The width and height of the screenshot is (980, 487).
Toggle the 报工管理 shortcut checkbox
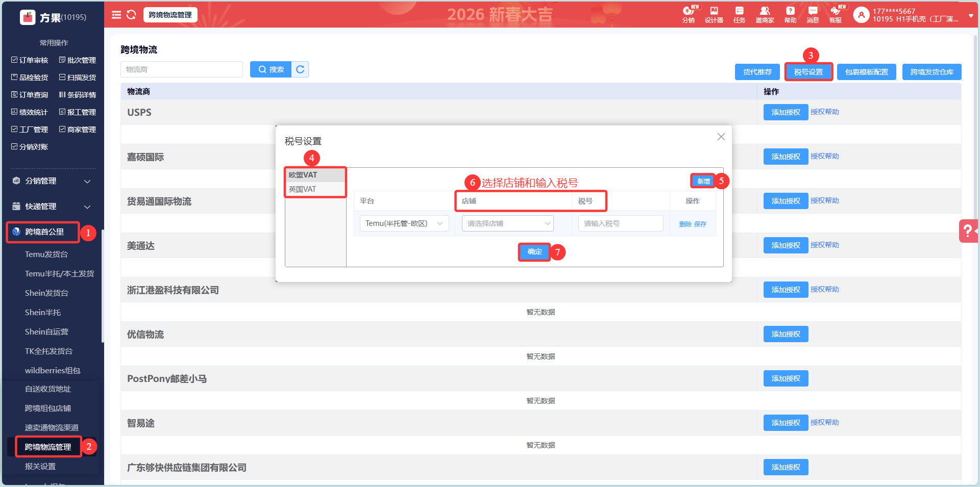tap(62, 112)
